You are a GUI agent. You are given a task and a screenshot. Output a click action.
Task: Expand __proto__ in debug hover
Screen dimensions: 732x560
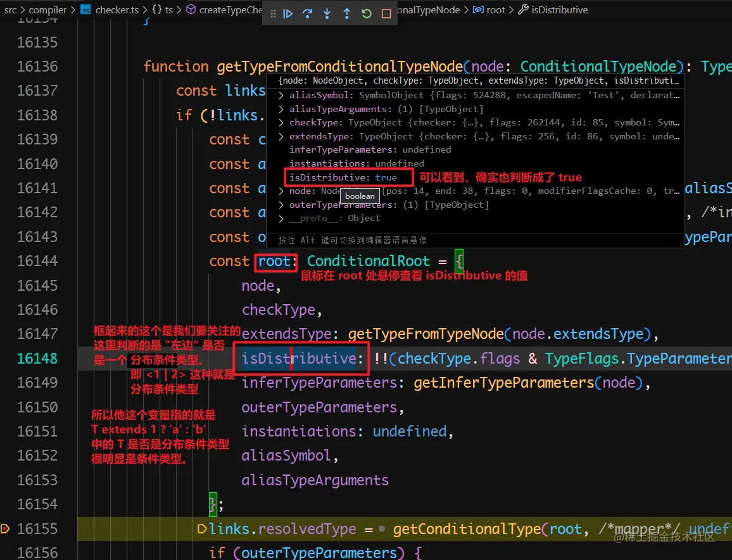click(281, 219)
